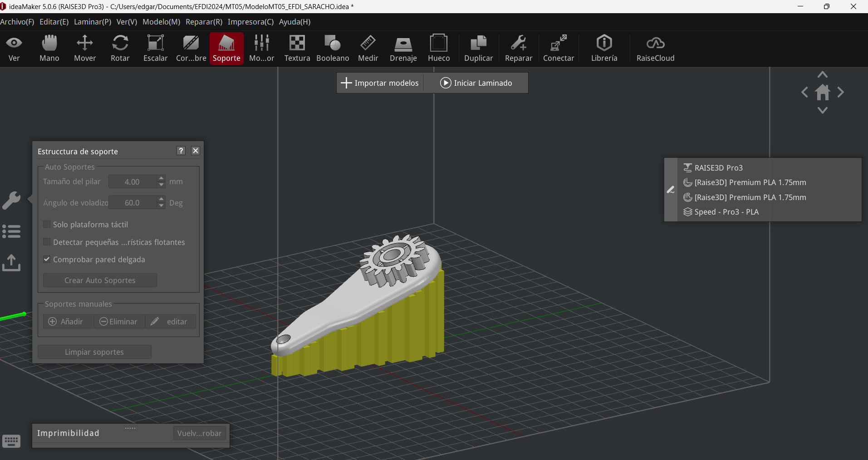This screenshot has height=460, width=868.
Task: Select the gear model on the build plate
Action: coord(394,260)
